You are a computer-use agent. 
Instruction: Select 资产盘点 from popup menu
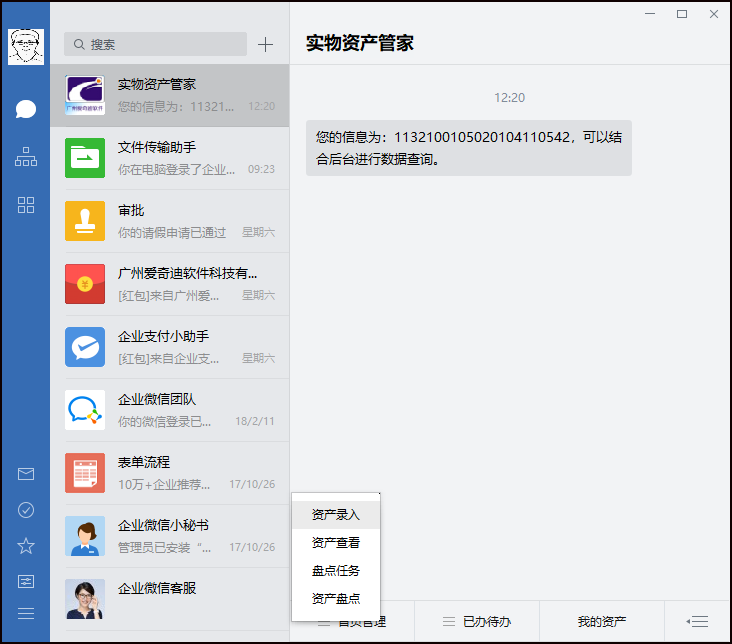[336, 599]
